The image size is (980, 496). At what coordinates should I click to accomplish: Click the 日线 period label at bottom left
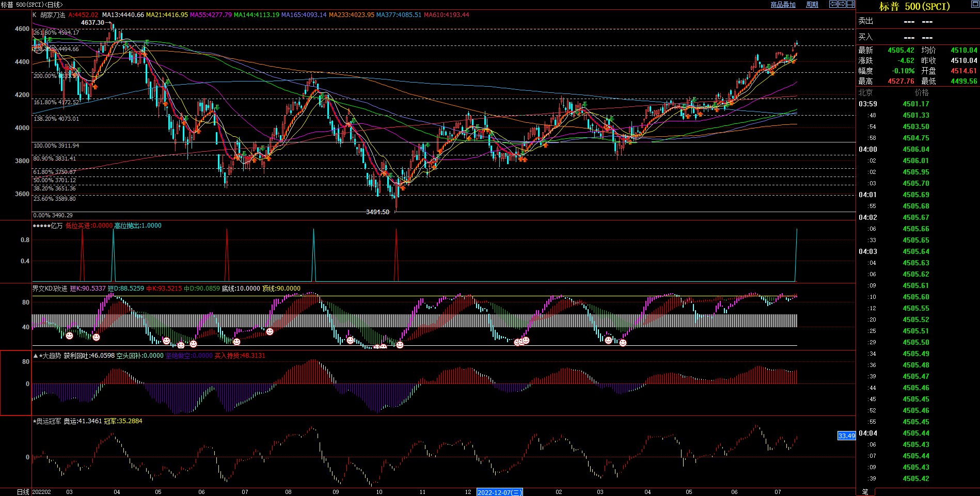23,492
